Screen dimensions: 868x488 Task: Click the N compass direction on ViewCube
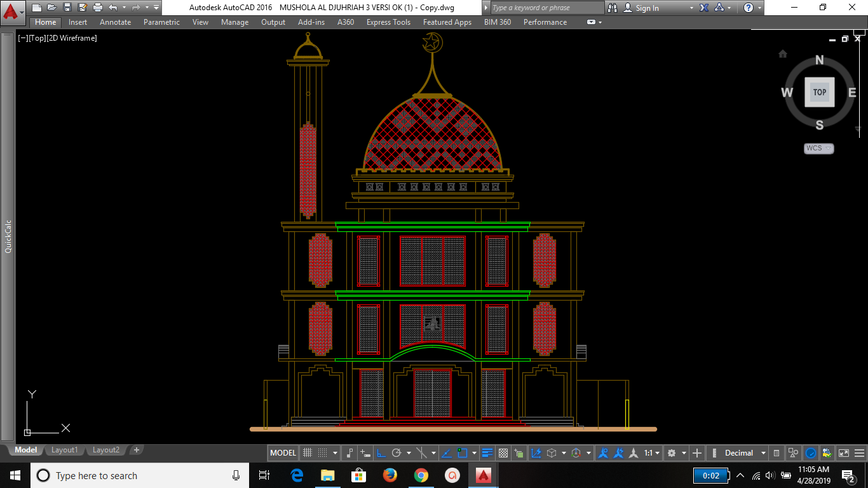[819, 60]
